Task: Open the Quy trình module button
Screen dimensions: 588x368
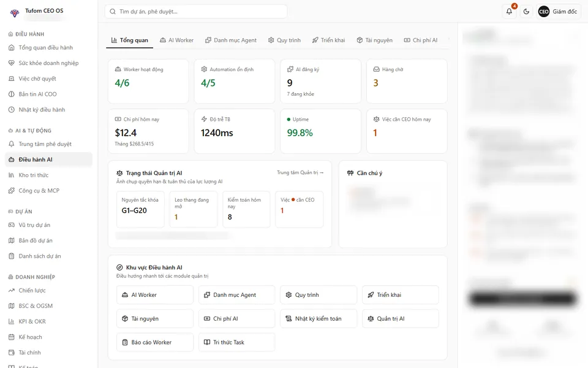Action: tap(318, 295)
